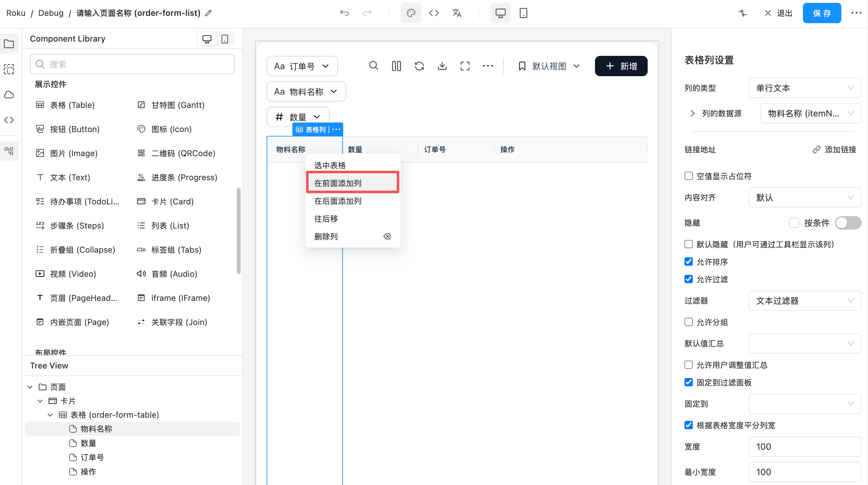This screenshot has width=868, height=485.
Task: Open the dashed selection icon in left sidebar
Action: click(9, 69)
